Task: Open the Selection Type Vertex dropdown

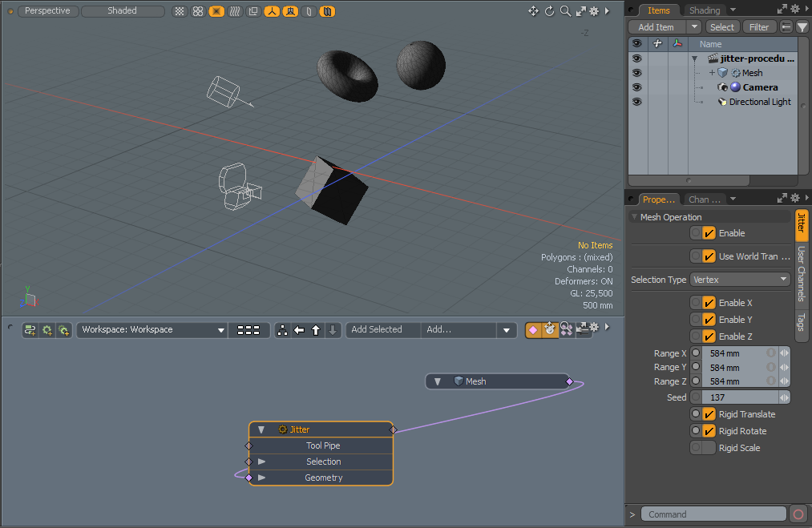Action: coord(740,280)
